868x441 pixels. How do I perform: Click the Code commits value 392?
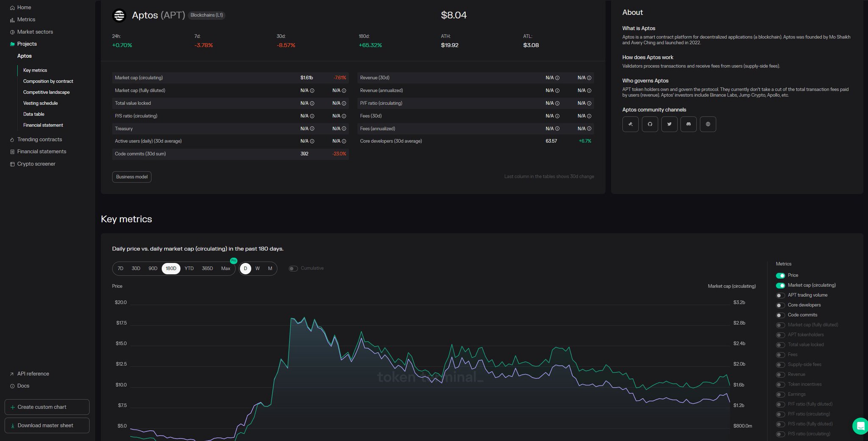pyautogui.click(x=304, y=154)
